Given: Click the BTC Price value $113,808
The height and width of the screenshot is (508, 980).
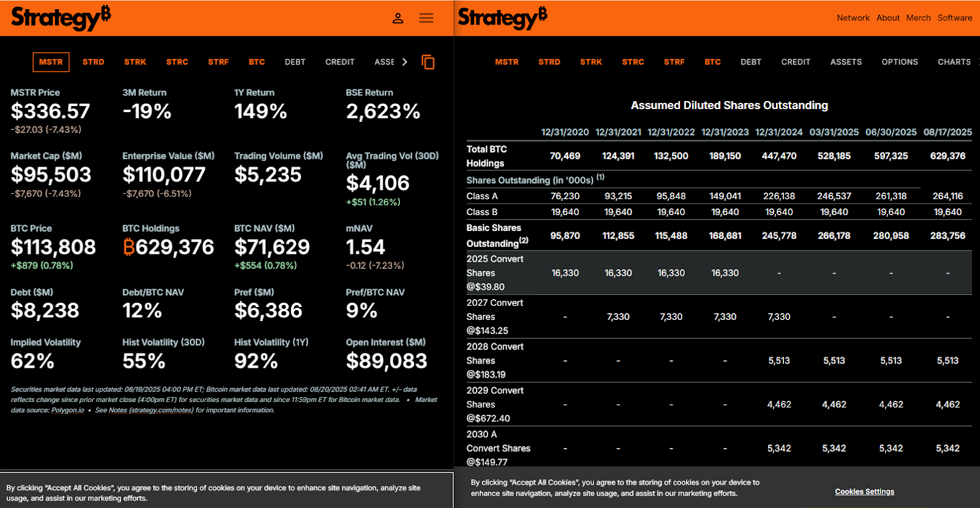Looking at the screenshot, I should pyautogui.click(x=53, y=248).
